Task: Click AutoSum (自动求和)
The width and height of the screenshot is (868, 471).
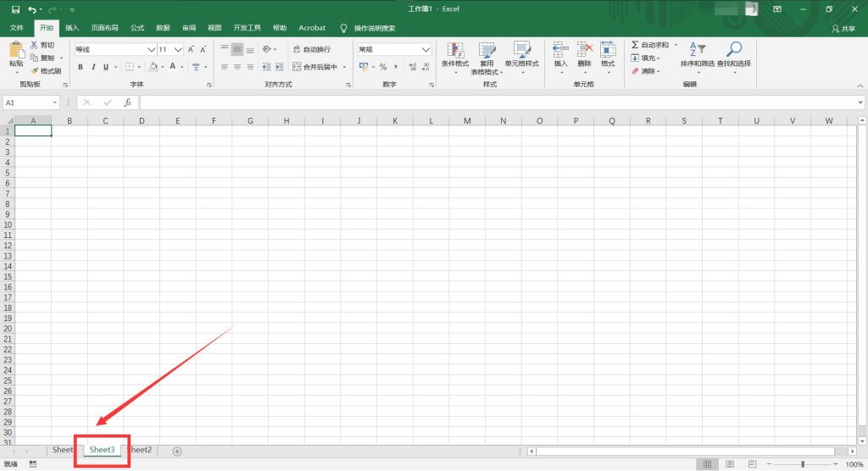Action: tap(650, 45)
